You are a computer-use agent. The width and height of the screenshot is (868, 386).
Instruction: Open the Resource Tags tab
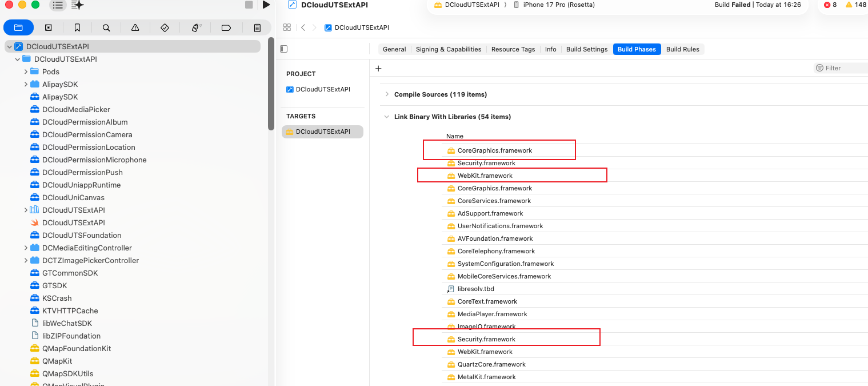click(513, 49)
